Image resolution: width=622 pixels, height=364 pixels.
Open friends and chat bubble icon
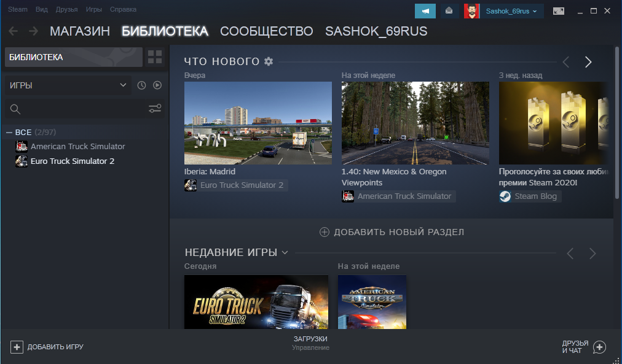(599, 347)
